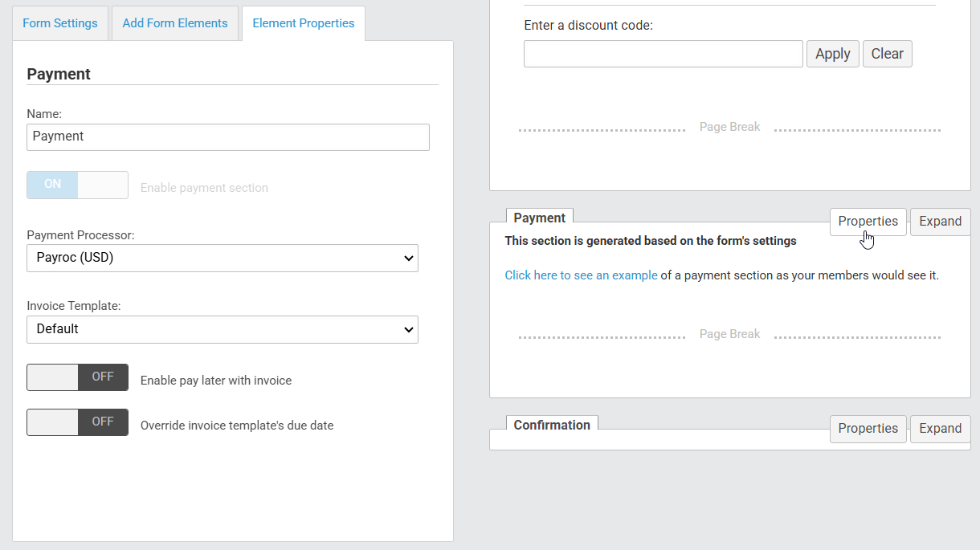Switch to the Form Settings tab

tap(60, 23)
